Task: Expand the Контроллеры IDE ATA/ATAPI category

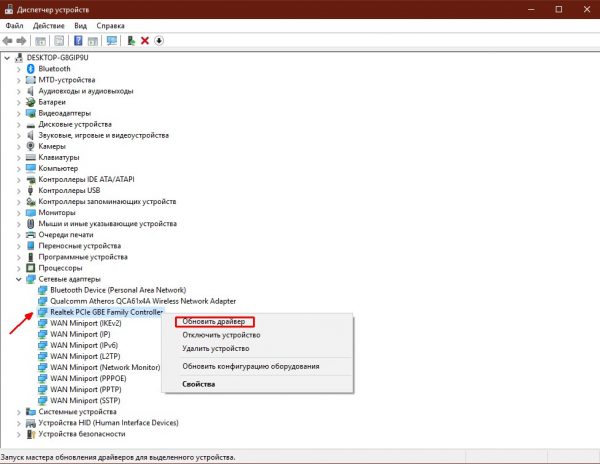Action: coord(19,180)
